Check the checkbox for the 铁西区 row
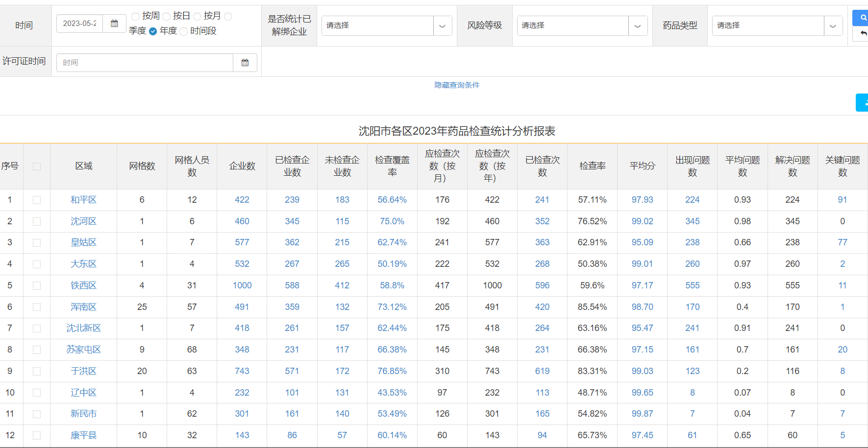868x448 pixels. [37, 286]
